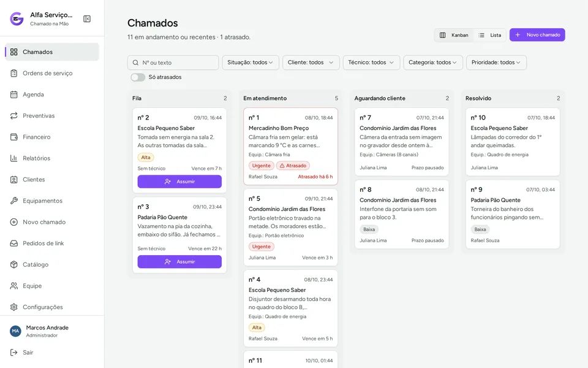Open ticket nº 1 Mercadinho Bom Preço
Screen dimensions: 588x368
coord(290,147)
